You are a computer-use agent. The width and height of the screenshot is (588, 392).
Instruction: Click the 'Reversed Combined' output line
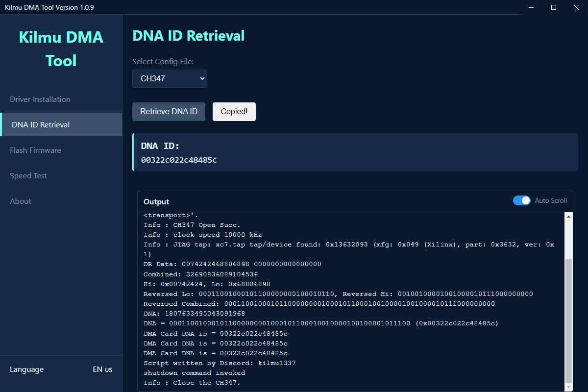point(319,304)
